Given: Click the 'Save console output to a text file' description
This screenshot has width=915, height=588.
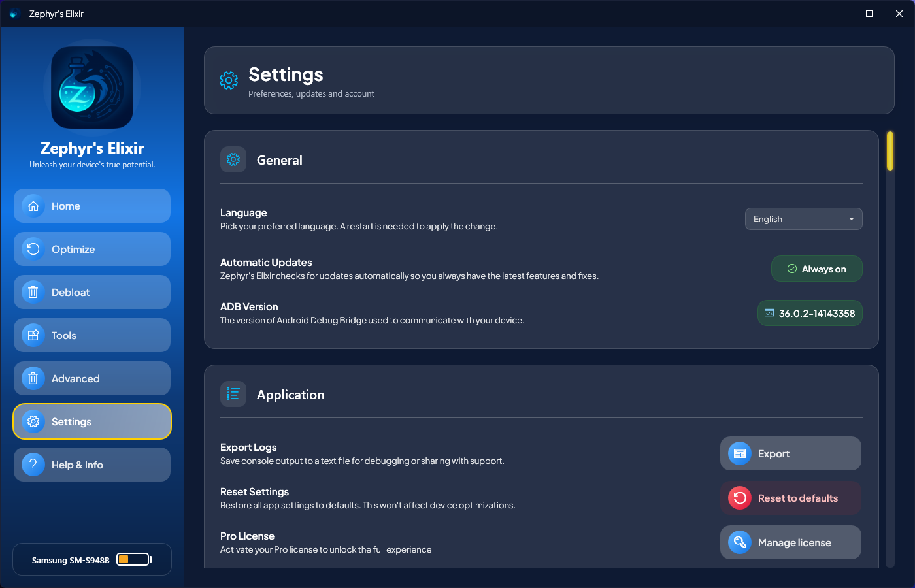Looking at the screenshot, I should point(362,461).
